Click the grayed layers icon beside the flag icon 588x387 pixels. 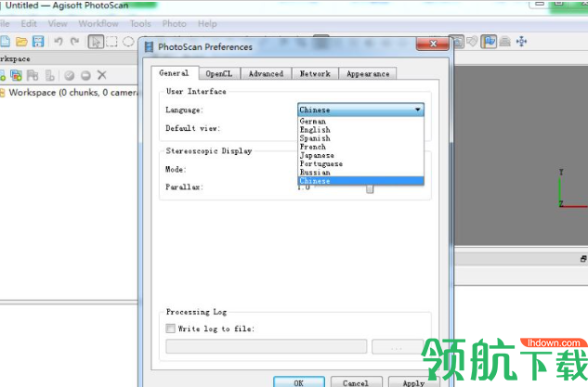(x=505, y=41)
